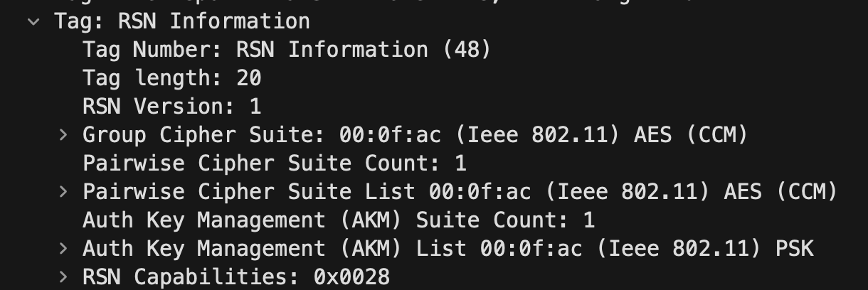
Task: Collapse the Tag: RSN Information node
Action: pos(33,22)
